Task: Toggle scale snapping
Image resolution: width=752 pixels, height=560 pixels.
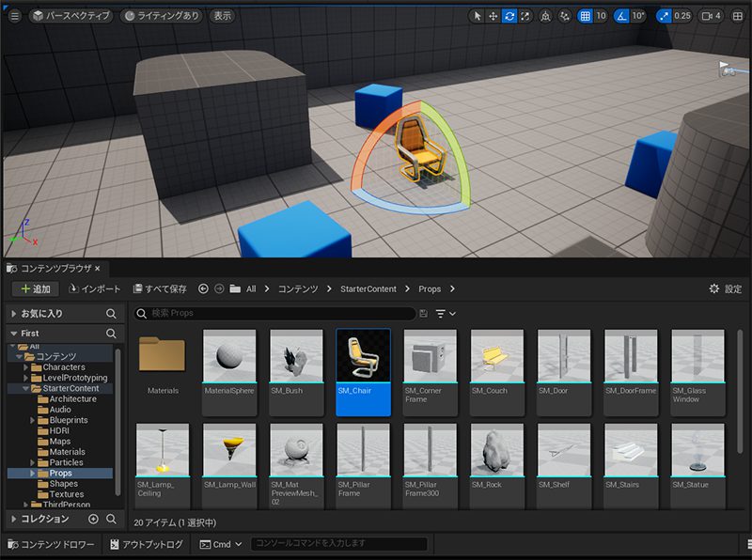Action: 666,16
